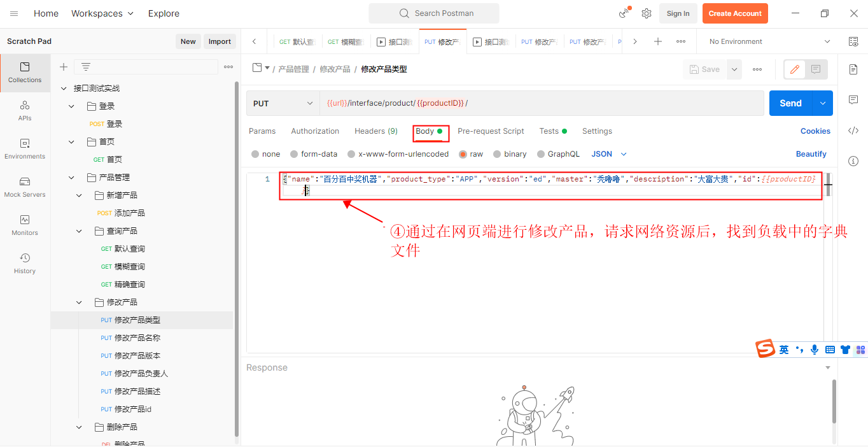Switch to the Tests tab
This screenshot has width=868, height=447.
pyautogui.click(x=553, y=131)
